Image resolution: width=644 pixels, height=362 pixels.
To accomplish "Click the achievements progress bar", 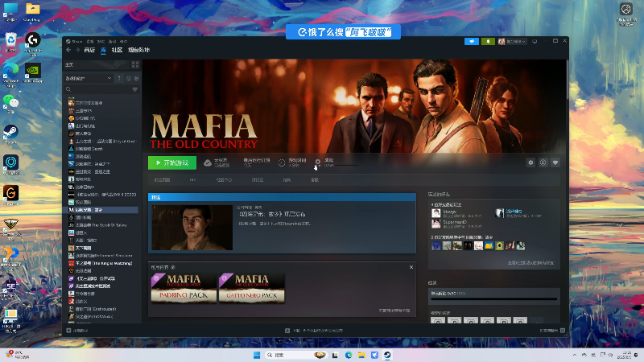I will click(x=494, y=299).
